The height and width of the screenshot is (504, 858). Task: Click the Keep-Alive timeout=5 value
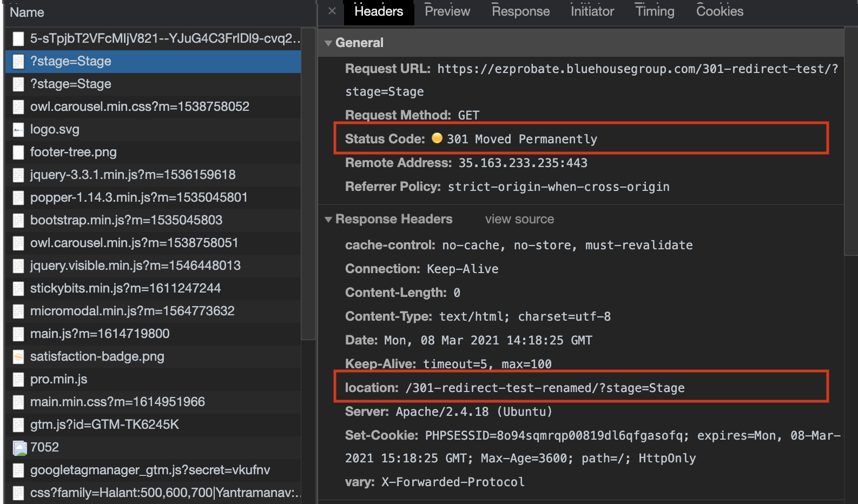pos(487,364)
